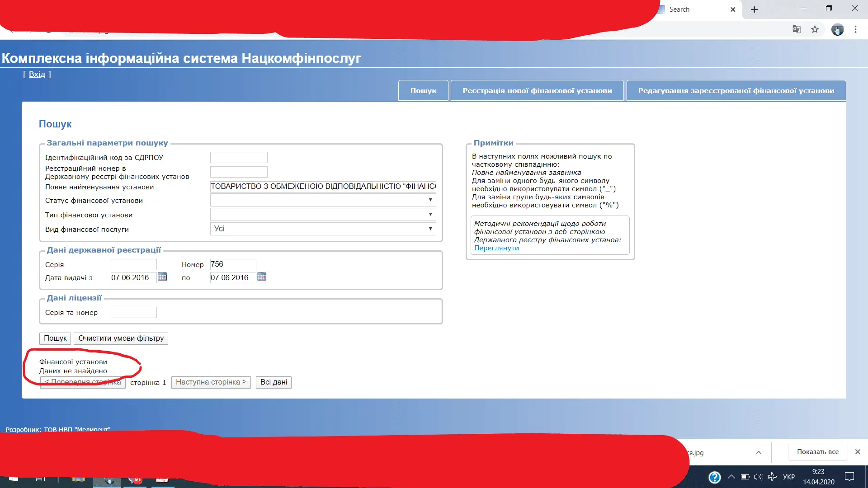Open the notification center icon
The image size is (868, 488).
tap(849, 477)
